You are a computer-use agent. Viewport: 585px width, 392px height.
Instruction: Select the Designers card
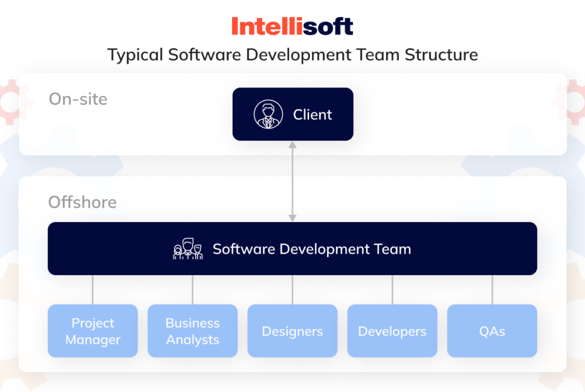click(292, 330)
